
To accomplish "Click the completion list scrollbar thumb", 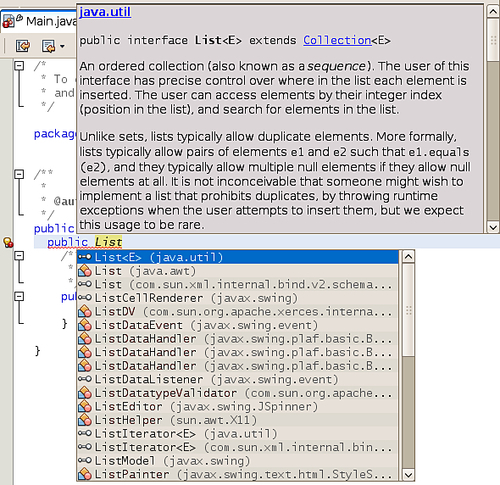I will 408,310.
